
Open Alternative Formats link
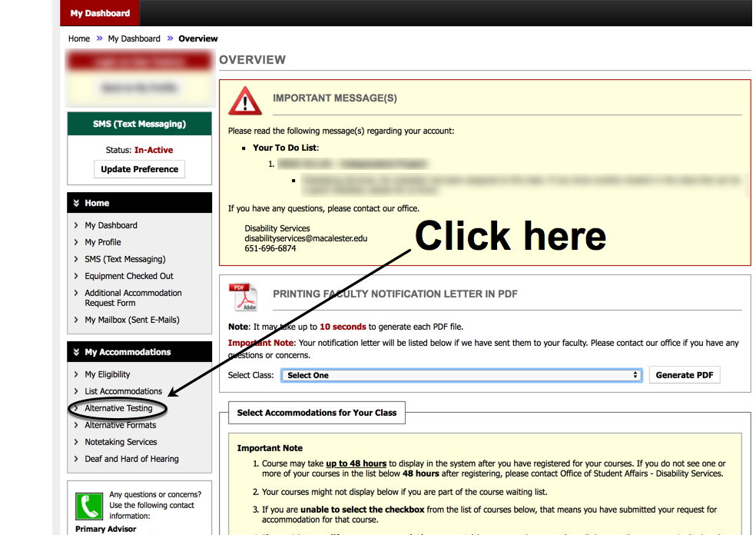pos(121,425)
